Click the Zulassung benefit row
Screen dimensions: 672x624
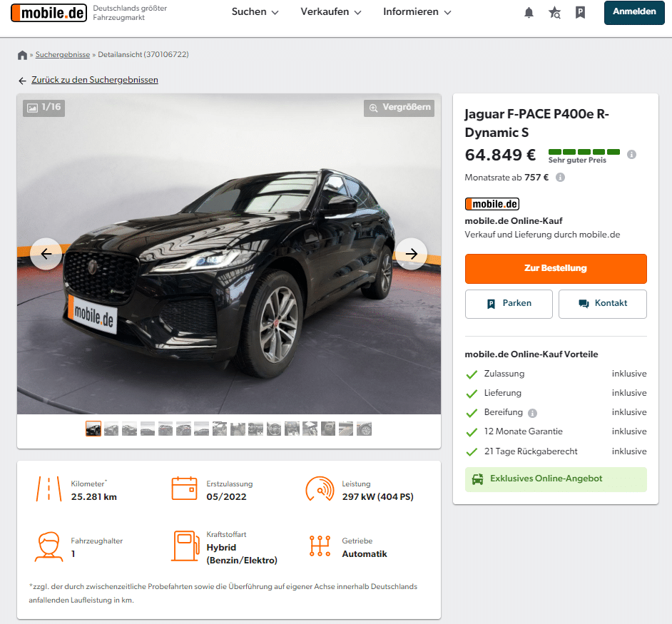coord(556,374)
